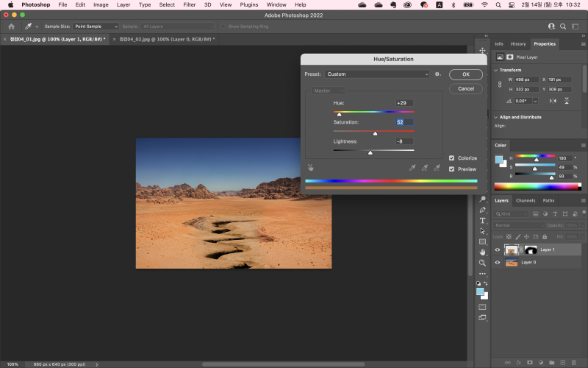Click the flip horizontal icon in Properties
Screen dimensions: 588x368
tap(551, 101)
